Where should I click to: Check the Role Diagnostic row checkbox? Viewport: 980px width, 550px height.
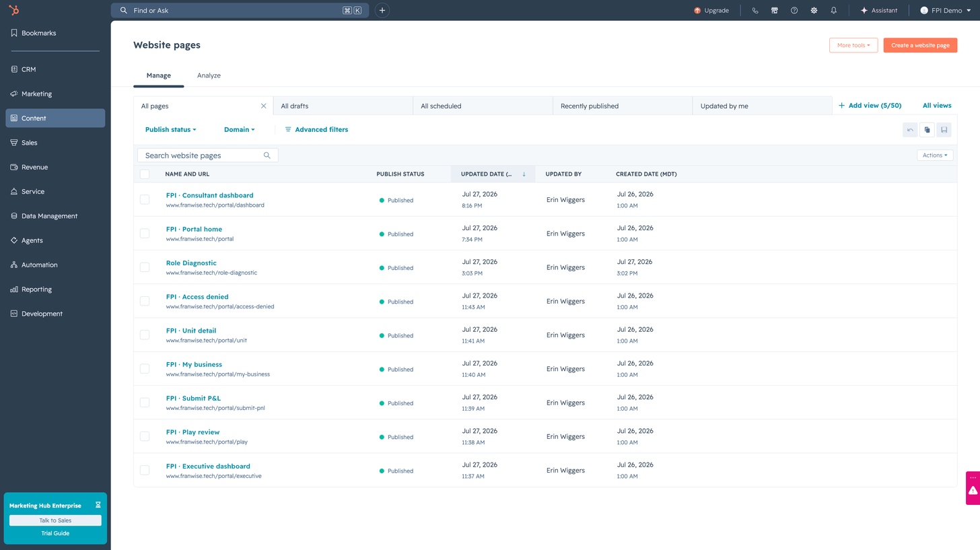[145, 267]
